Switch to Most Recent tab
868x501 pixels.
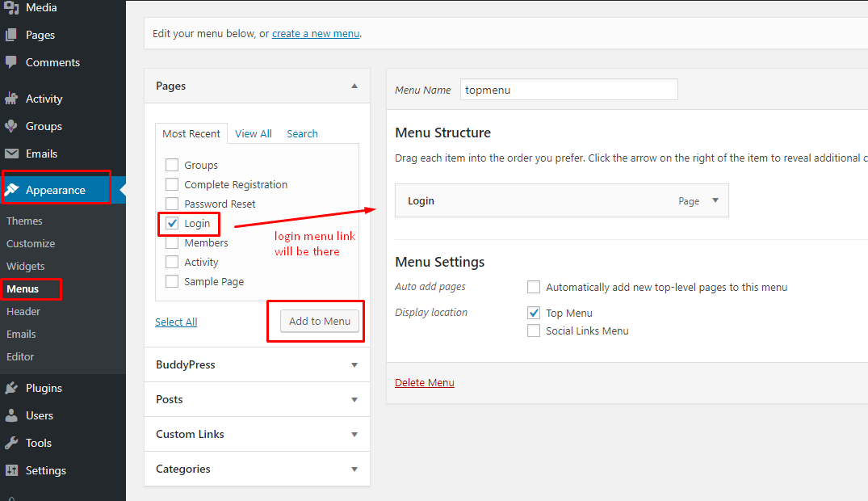[191, 133]
